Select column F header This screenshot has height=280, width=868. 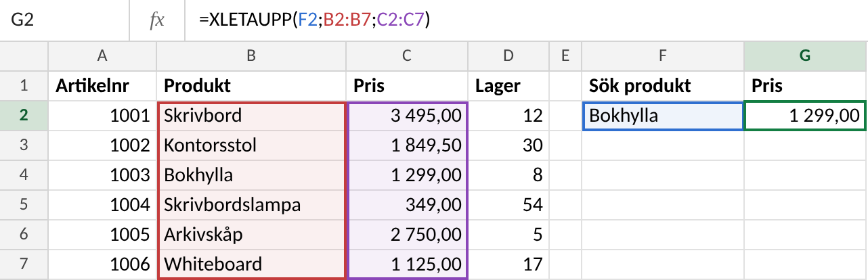coord(663,57)
